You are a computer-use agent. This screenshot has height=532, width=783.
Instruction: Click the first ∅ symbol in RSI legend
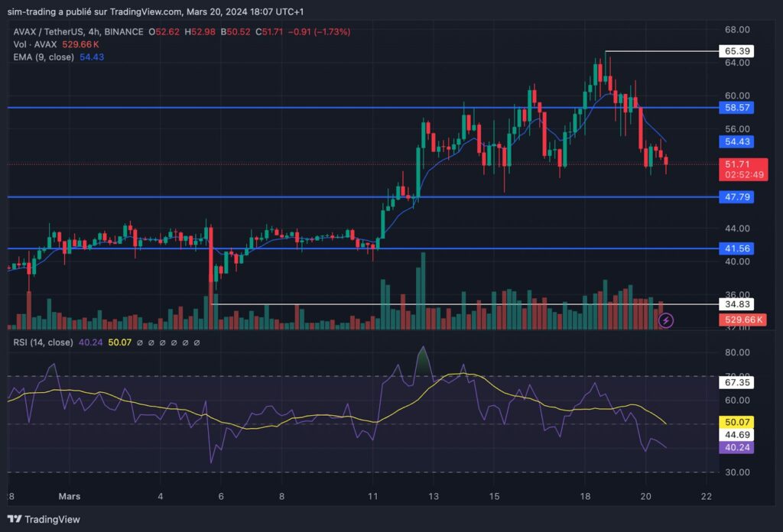pyautogui.click(x=140, y=343)
